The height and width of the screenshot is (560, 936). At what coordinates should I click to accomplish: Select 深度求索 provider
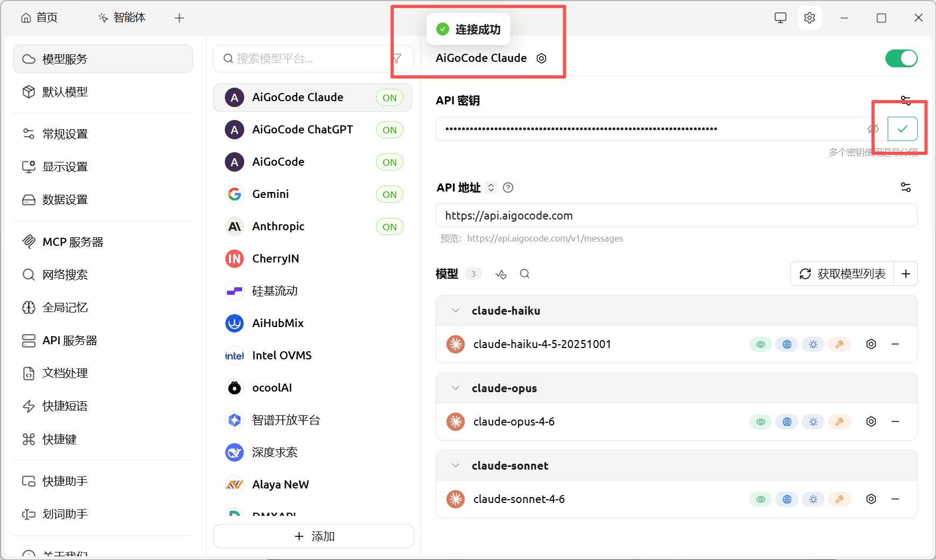pyautogui.click(x=313, y=452)
